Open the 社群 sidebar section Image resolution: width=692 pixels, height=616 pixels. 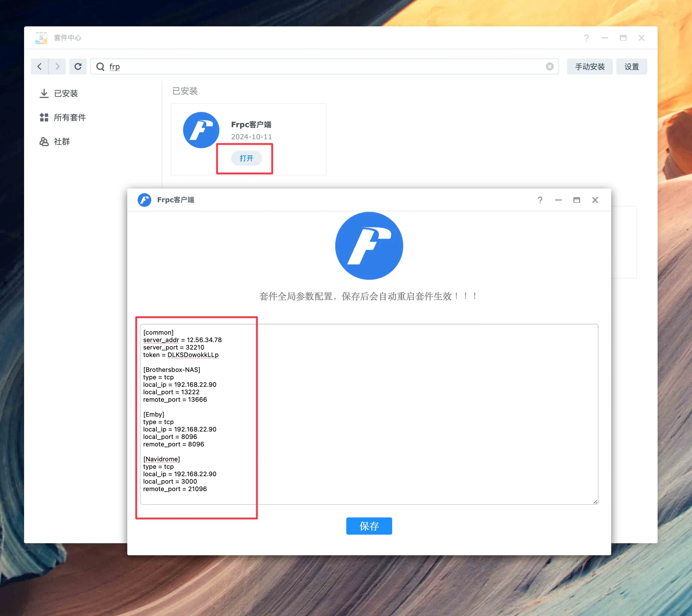(55, 142)
